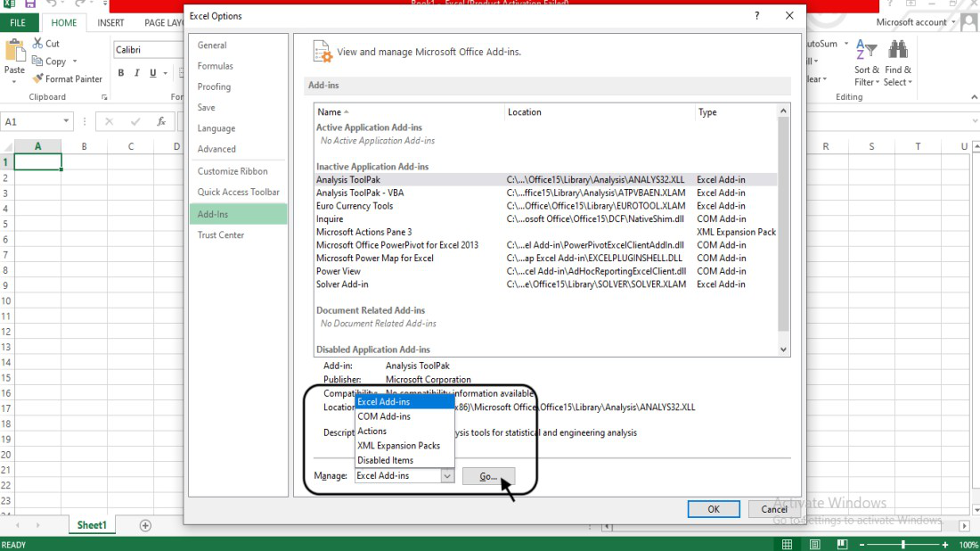Switch to Normal view in status bar

787,545
